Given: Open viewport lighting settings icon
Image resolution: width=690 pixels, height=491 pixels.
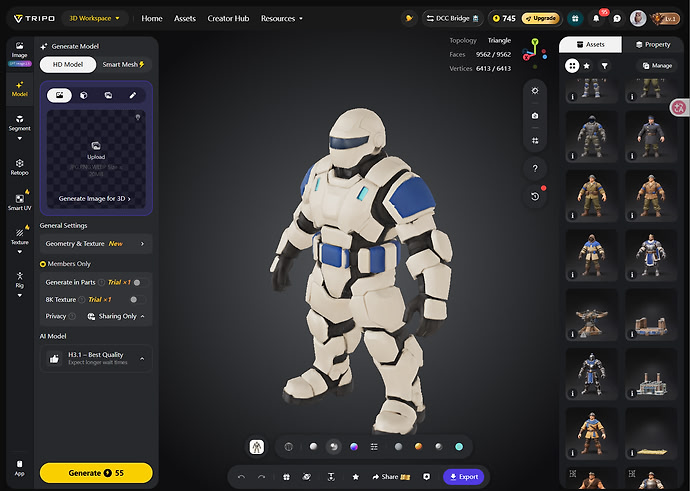Looking at the screenshot, I should pyautogui.click(x=535, y=91).
